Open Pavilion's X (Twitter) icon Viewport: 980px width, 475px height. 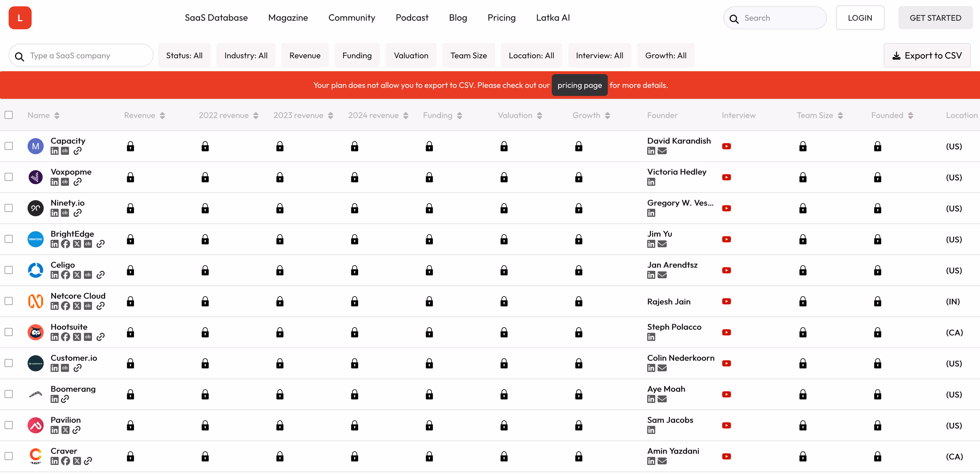[x=66, y=430]
